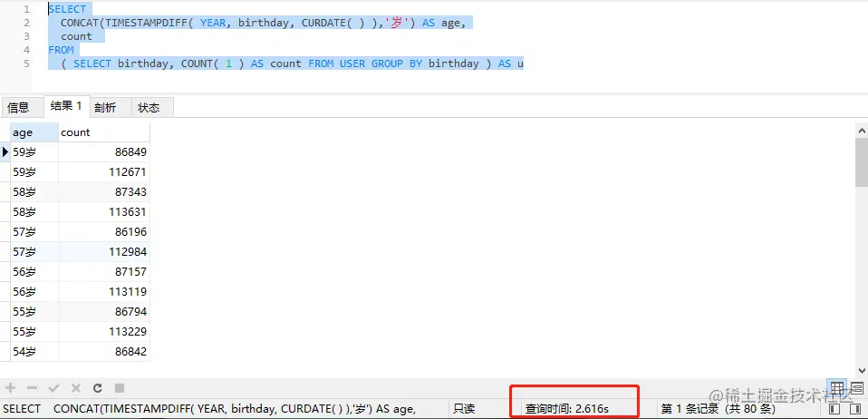
Task: Click the apply changes checkmark icon
Action: (x=53, y=388)
